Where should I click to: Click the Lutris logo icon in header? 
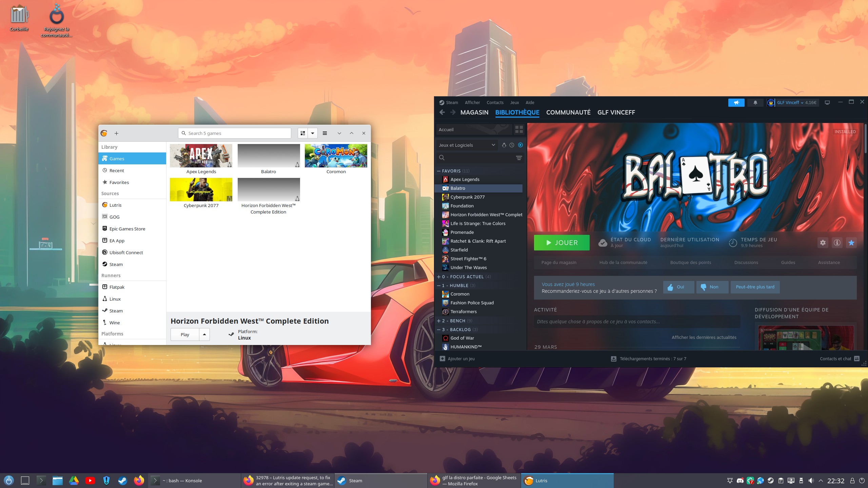point(104,133)
